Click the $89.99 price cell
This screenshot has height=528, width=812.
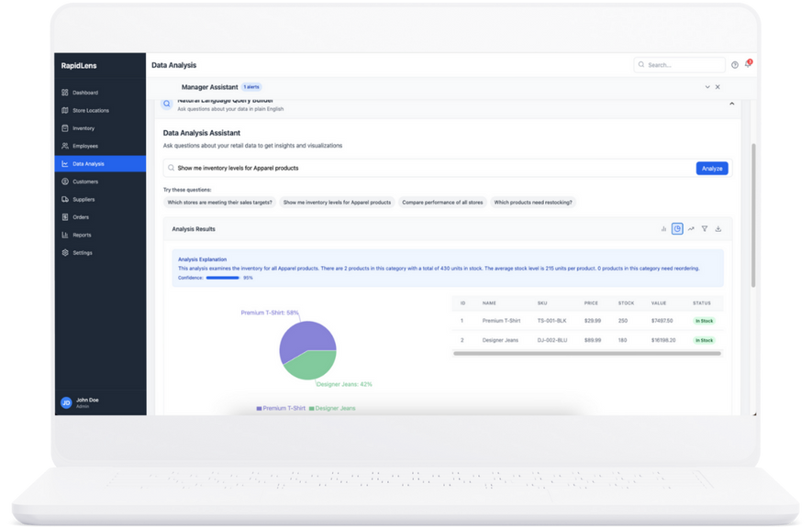pos(593,340)
